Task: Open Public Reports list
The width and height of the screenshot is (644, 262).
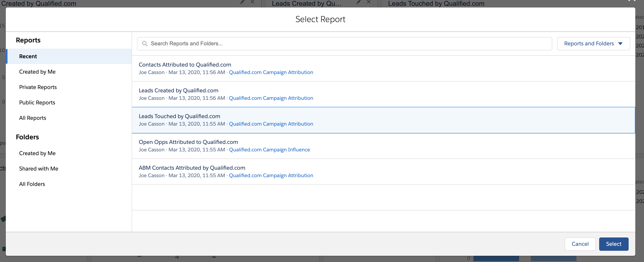Action: tap(69, 103)
